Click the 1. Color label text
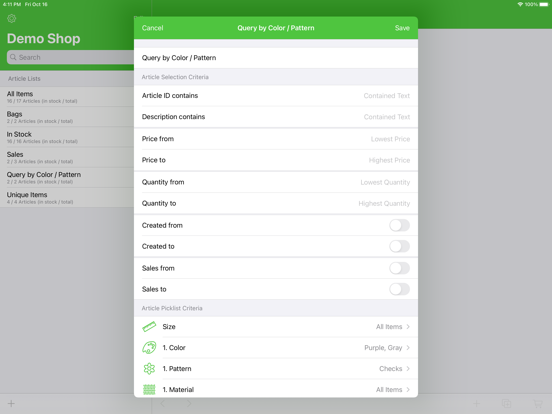Screen dimensions: 552x414 [174, 347]
